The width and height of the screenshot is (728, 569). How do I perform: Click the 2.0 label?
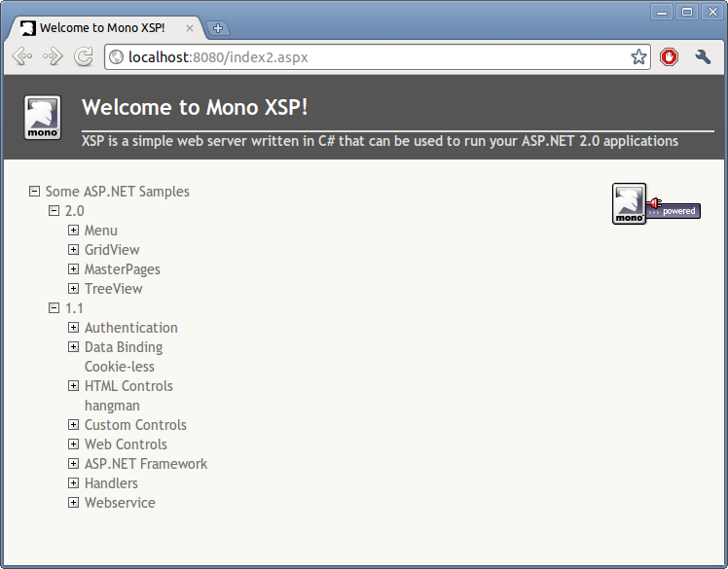point(74,211)
